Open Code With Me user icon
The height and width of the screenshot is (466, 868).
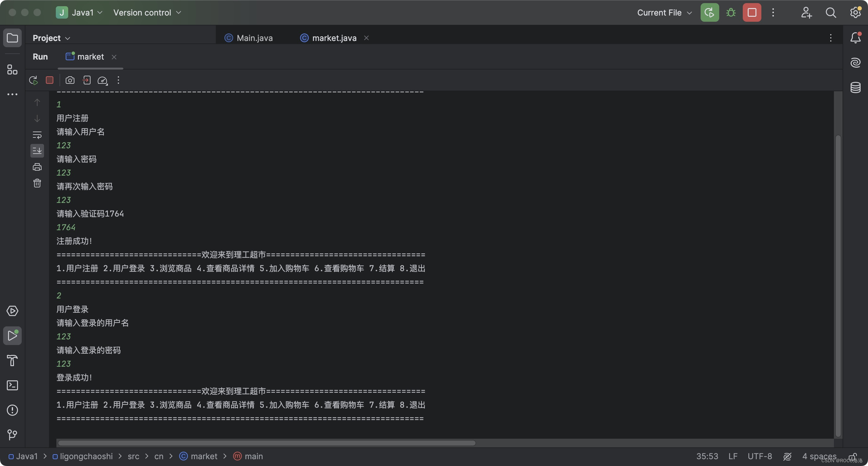(806, 12)
